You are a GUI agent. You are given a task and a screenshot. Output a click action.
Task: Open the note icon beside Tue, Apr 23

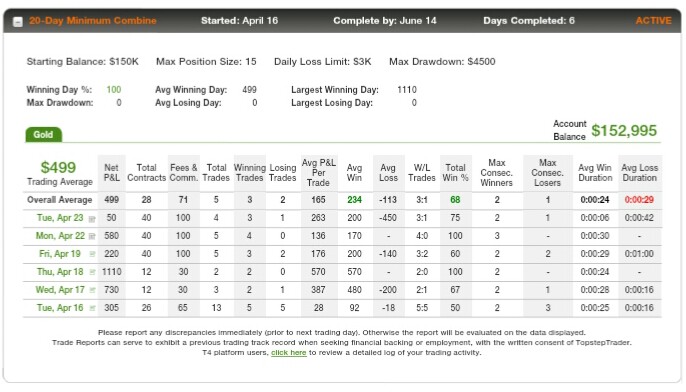92,219
